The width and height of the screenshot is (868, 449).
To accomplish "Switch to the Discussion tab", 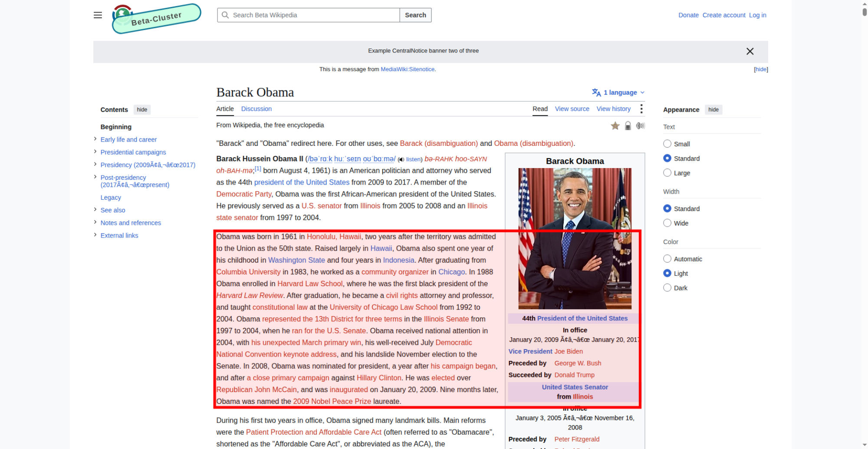I will (x=256, y=109).
